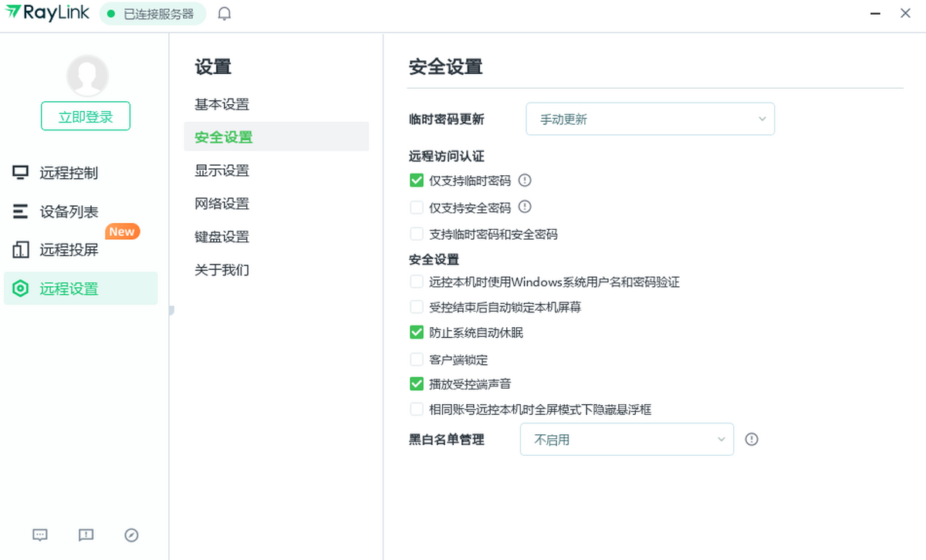Click the info icon next to 仅支持安全密码
Screen dimensions: 926x560
pyautogui.click(x=526, y=207)
